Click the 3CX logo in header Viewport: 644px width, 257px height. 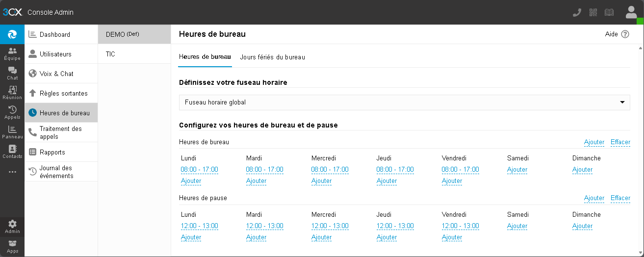13,12
